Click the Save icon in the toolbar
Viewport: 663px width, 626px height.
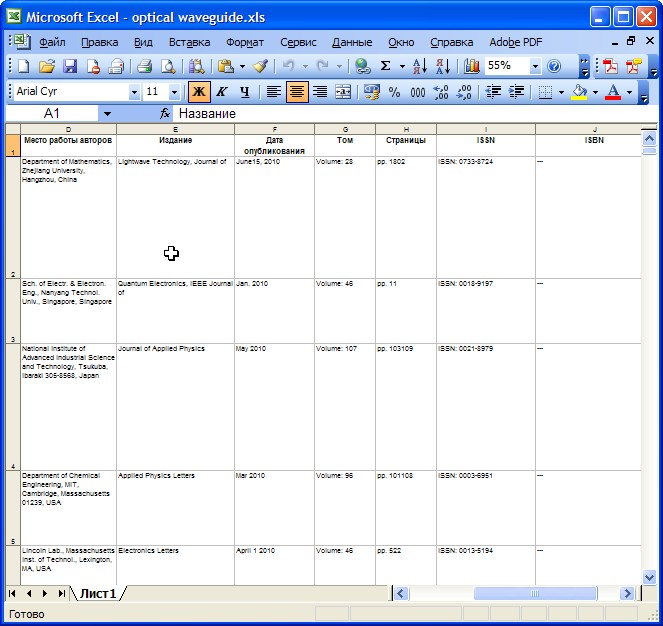pyautogui.click(x=70, y=66)
